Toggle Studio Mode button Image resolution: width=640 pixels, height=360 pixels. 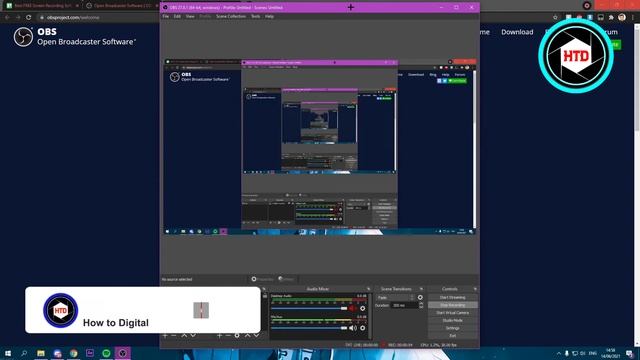(x=453, y=320)
